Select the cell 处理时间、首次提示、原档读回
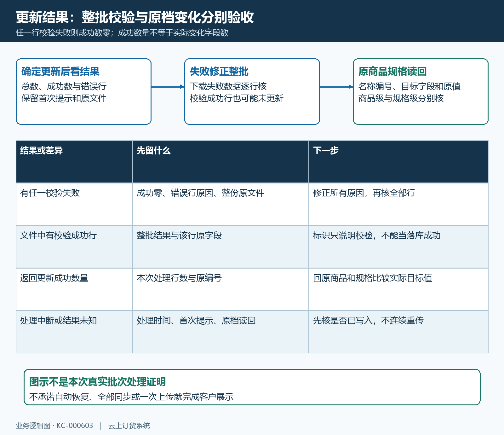Screen dimensions: 504x435 point(220,332)
